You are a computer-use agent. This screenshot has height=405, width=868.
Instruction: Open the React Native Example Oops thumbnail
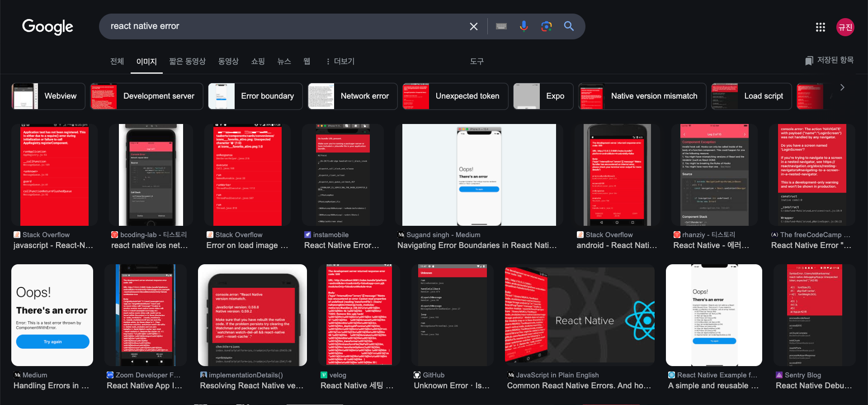click(714, 315)
